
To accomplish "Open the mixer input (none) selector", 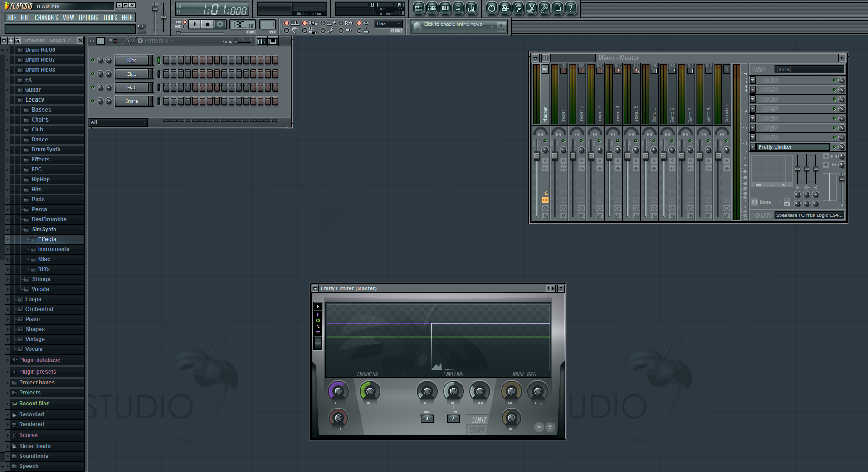I will click(809, 69).
